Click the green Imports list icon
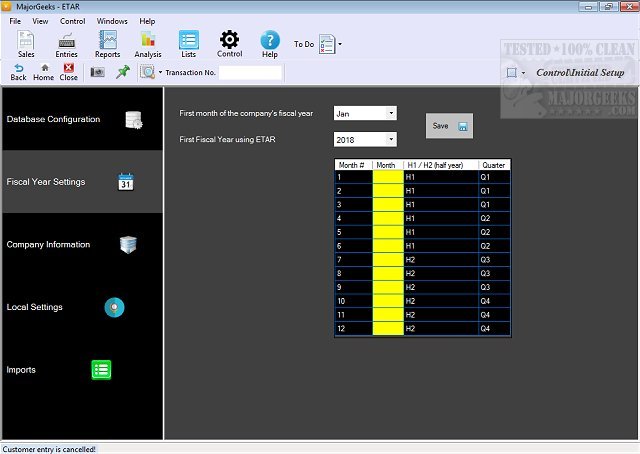Image resolution: width=640 pixels, height=454 pixels. tap(101, 370)
